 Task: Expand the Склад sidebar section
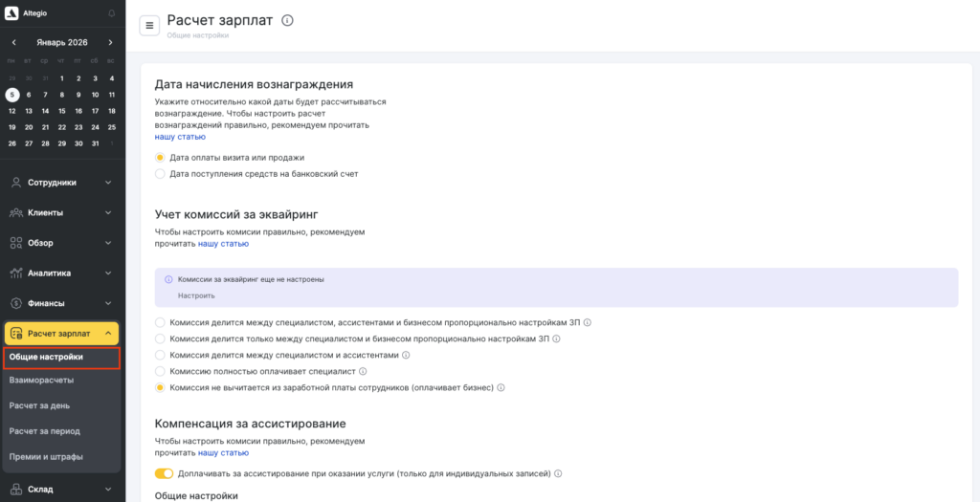(x=62, y=490)
